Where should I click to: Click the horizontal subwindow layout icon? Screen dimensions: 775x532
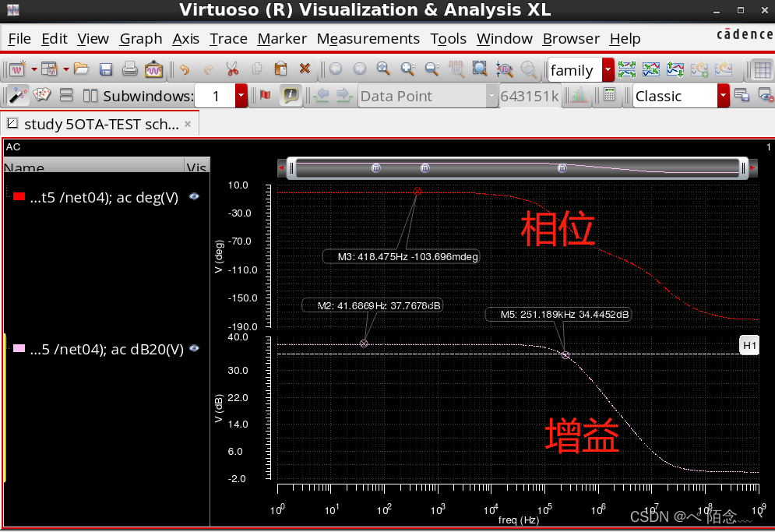pos(90,95)
